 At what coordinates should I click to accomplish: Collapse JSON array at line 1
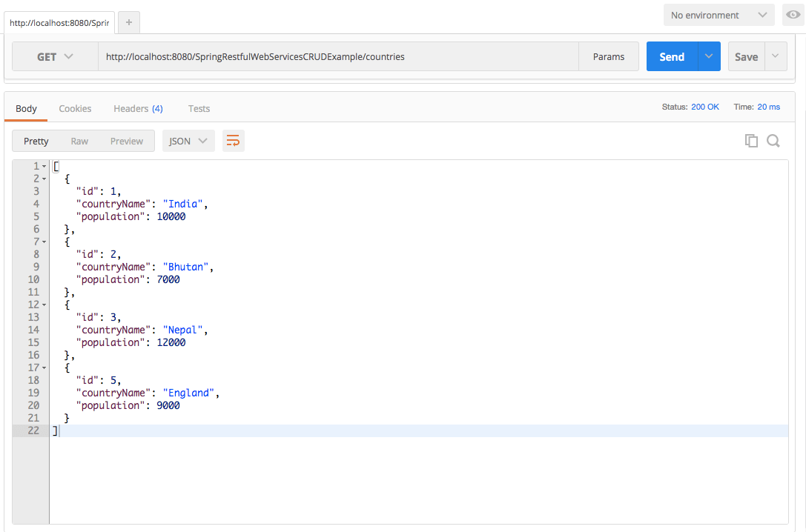tap(44, 166)
